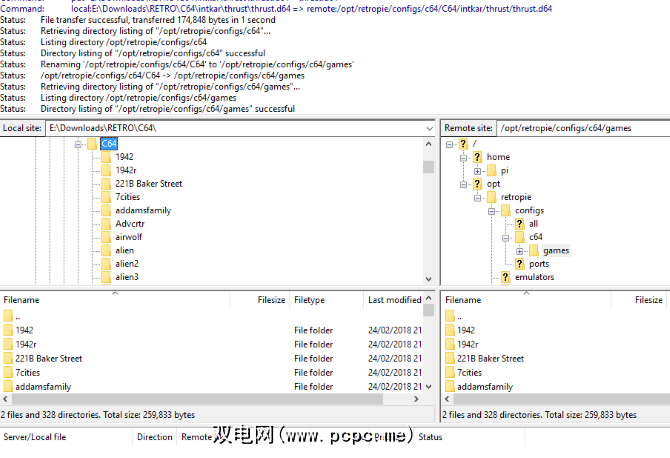
Task: Sort remote list by Filename column
Action: coord(526,300)
